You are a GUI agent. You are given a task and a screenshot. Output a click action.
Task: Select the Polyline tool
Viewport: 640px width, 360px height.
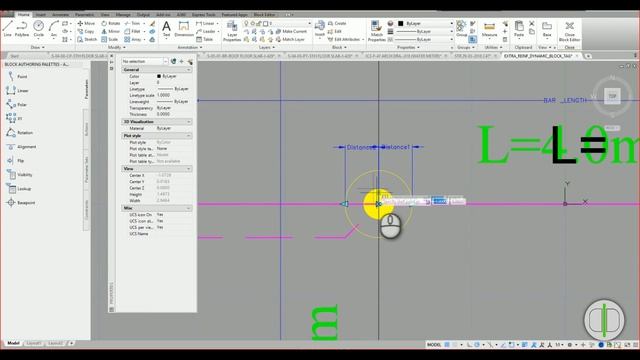[22, 29]
